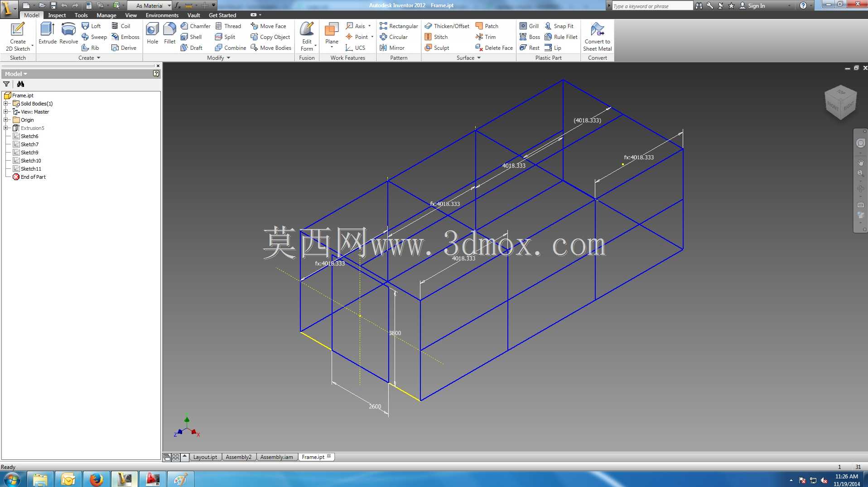Expand the View: Master node
This screenshot has width=868, height=487.
(x=6, y=112)
